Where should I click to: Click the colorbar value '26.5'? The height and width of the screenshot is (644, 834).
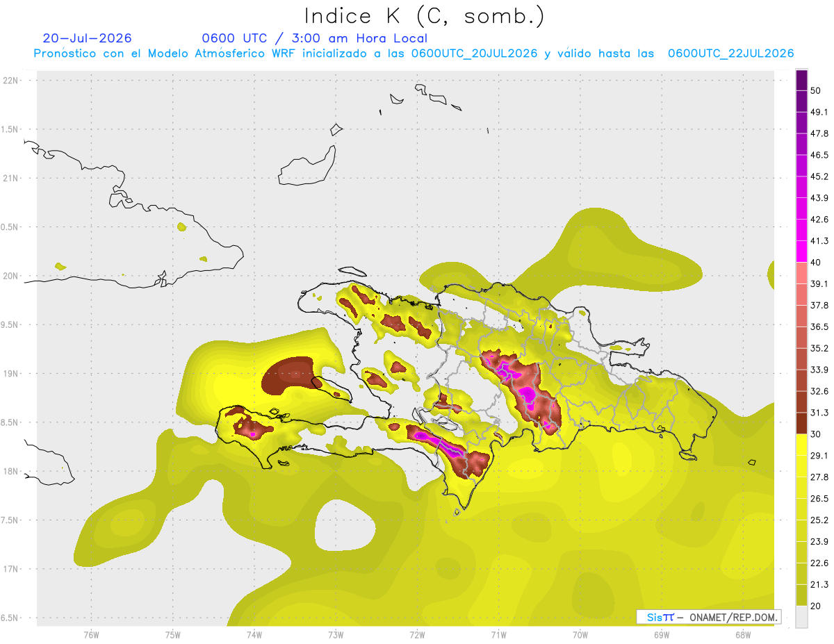[819, 498]
